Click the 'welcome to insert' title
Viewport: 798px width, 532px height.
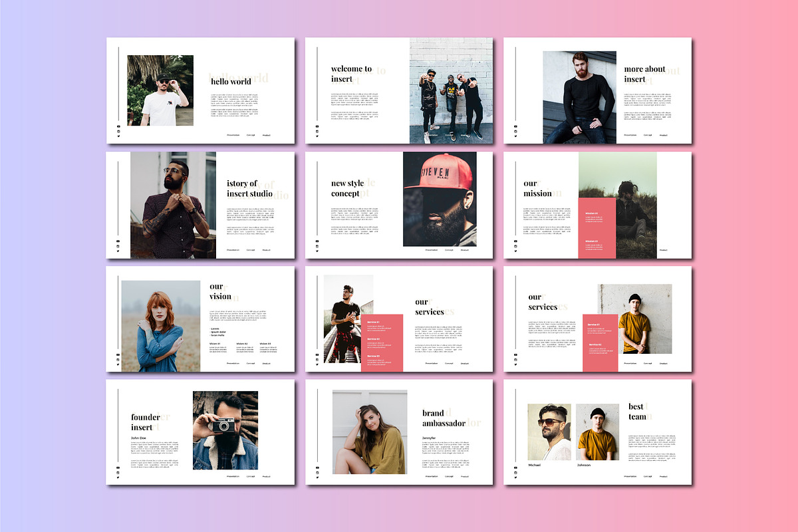point(352,74)
